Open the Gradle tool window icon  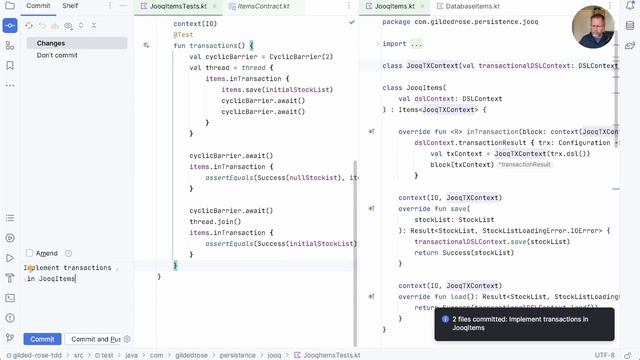(630, 45)
